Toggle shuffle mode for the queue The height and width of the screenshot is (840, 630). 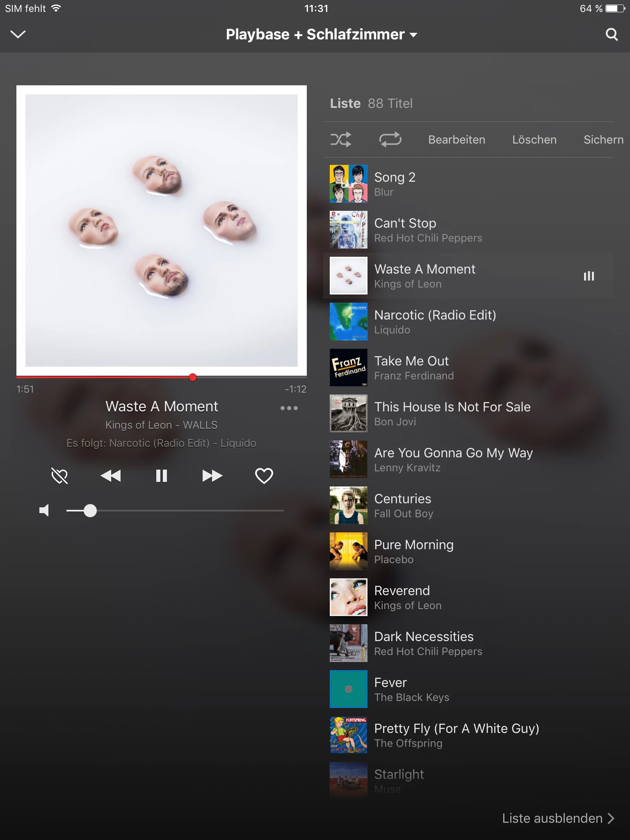341,139
